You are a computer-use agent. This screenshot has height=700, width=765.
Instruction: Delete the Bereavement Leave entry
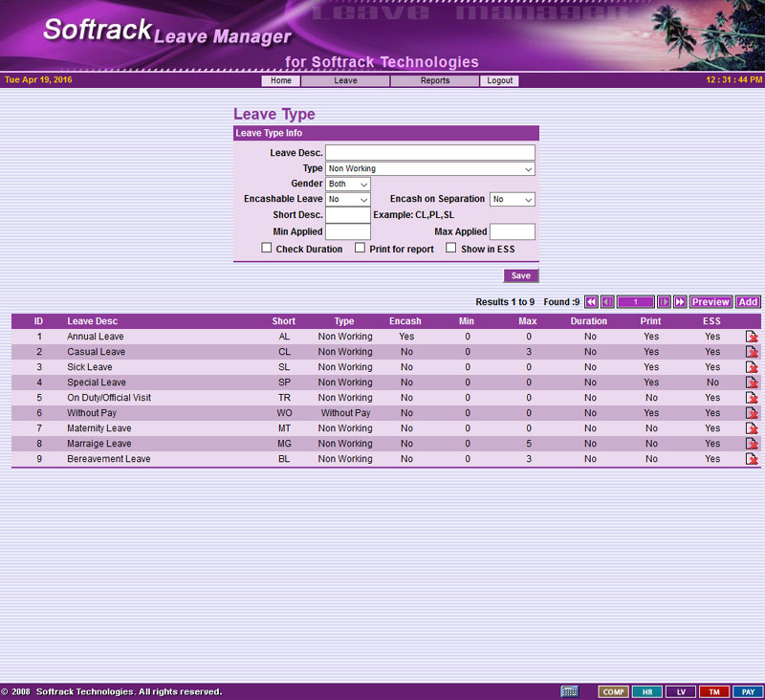pyautogui.click(x=752, y=459)
